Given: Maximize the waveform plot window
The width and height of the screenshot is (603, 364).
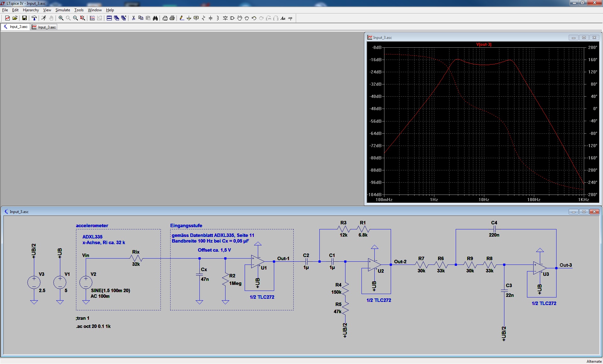Looking at the screenshot, I should coord(584,37).
